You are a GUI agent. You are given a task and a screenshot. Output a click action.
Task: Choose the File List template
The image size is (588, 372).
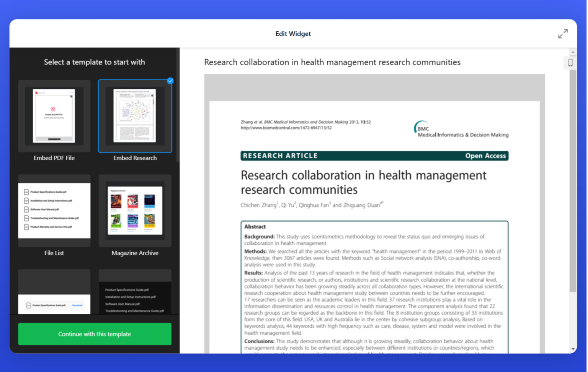pos(54,211)
